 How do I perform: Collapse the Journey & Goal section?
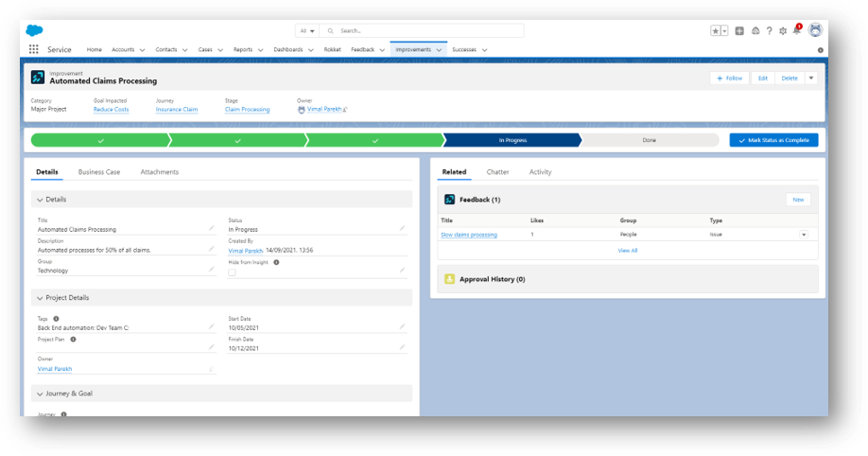click(x=40, y=394)
